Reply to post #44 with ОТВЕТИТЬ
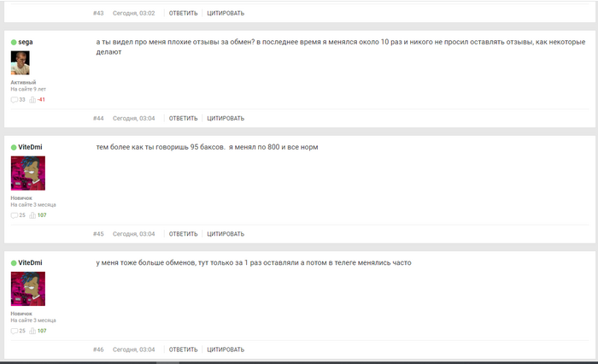The width and height of the screenshot is (598, 364). click(x=183, y=118)
